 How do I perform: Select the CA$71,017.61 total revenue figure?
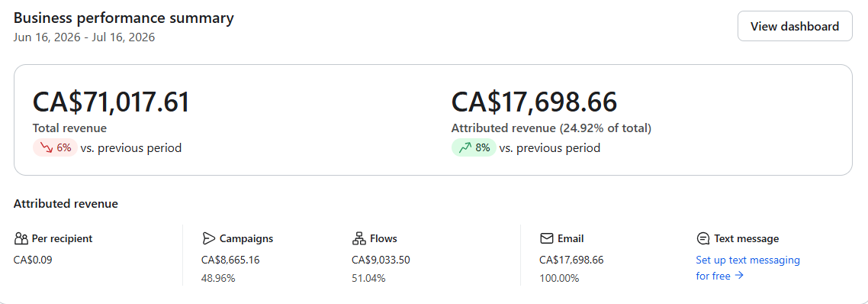[x=111, y=102]
